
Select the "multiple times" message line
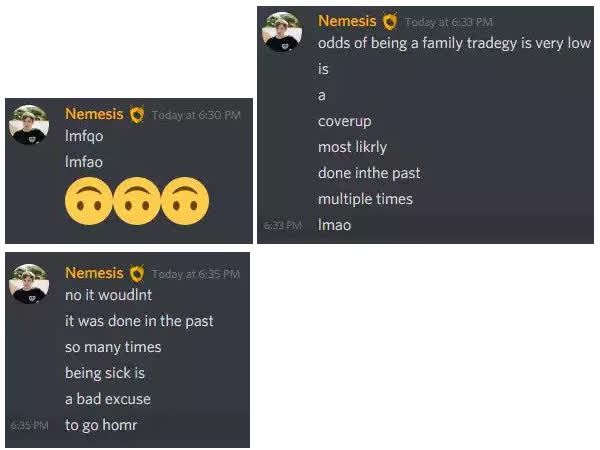tap(365, 199)
